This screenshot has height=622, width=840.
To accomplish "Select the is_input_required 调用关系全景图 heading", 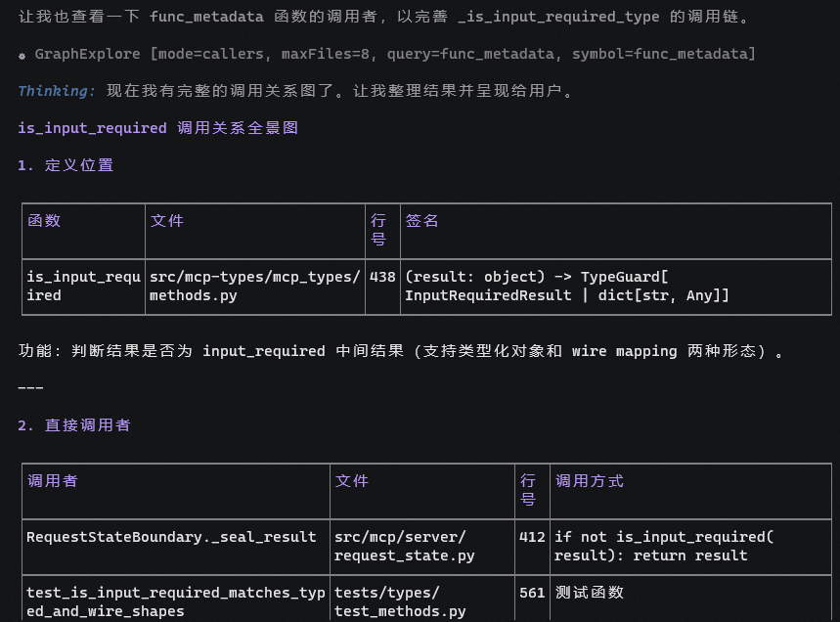I will coord(158,128).
